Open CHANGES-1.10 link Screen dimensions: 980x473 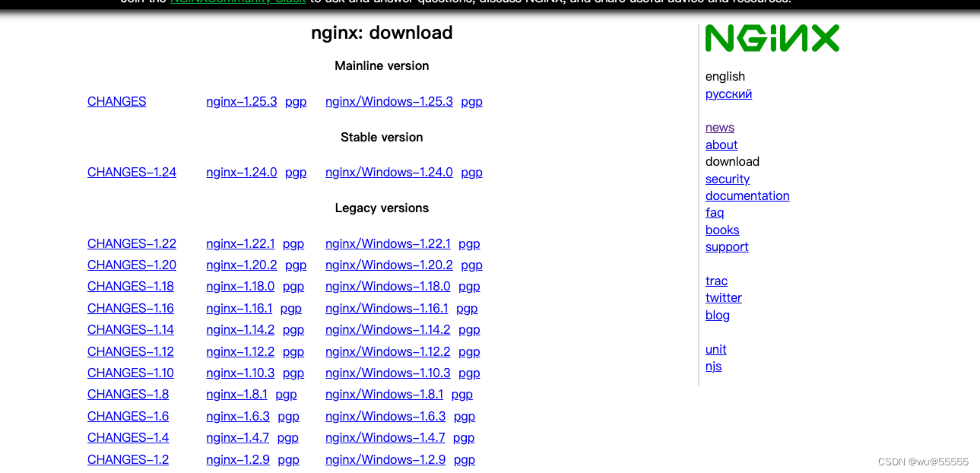click(x=131, y=373)
